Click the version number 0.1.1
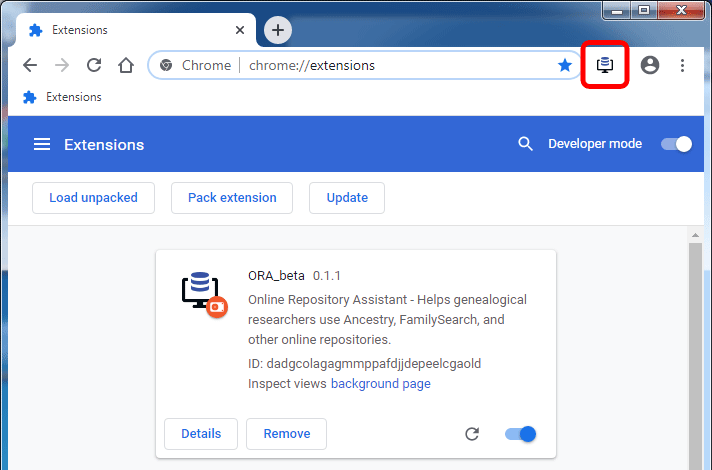 click(326, 276)
